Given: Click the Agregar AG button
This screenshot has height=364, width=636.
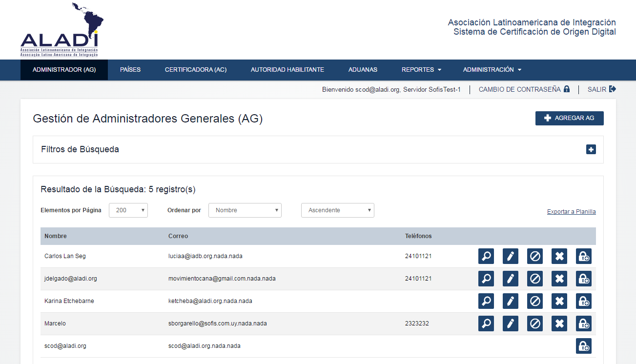Looking at the screenshot, I should click(x=569, y=118).
